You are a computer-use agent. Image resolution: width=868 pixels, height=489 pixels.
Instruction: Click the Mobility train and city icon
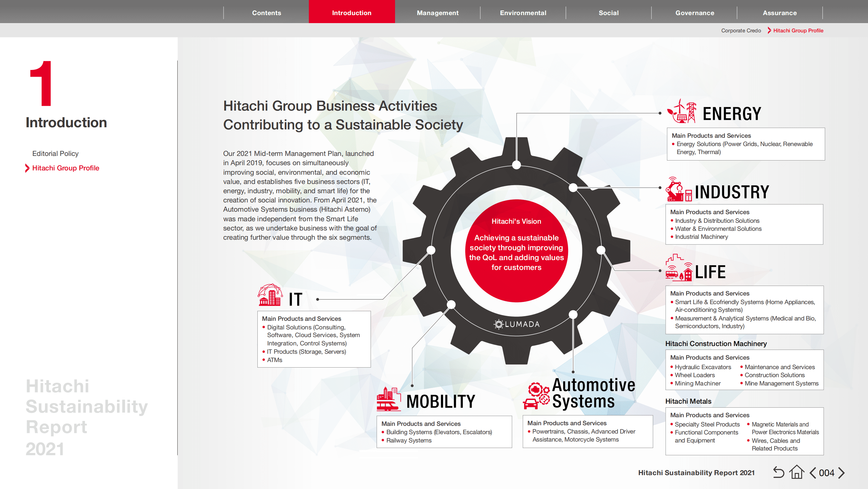click(x=389, y=399)
